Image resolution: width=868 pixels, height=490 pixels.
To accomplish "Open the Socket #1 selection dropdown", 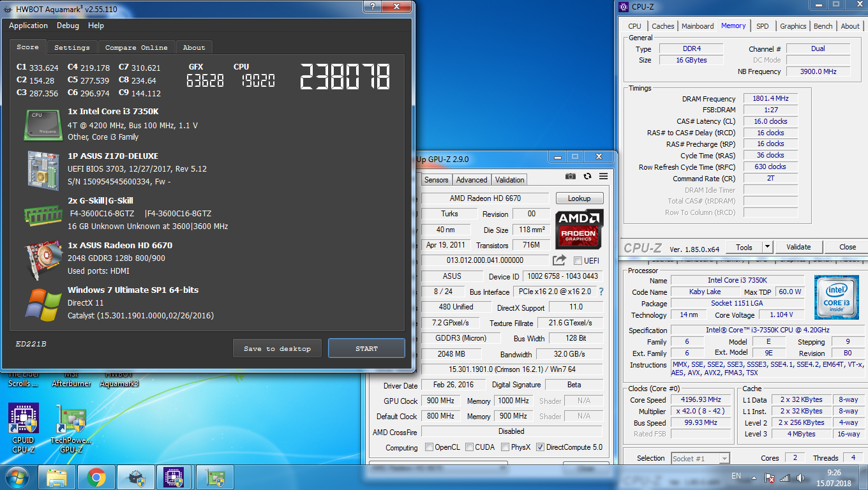I will pyautogui.click(x=724, y=458).
